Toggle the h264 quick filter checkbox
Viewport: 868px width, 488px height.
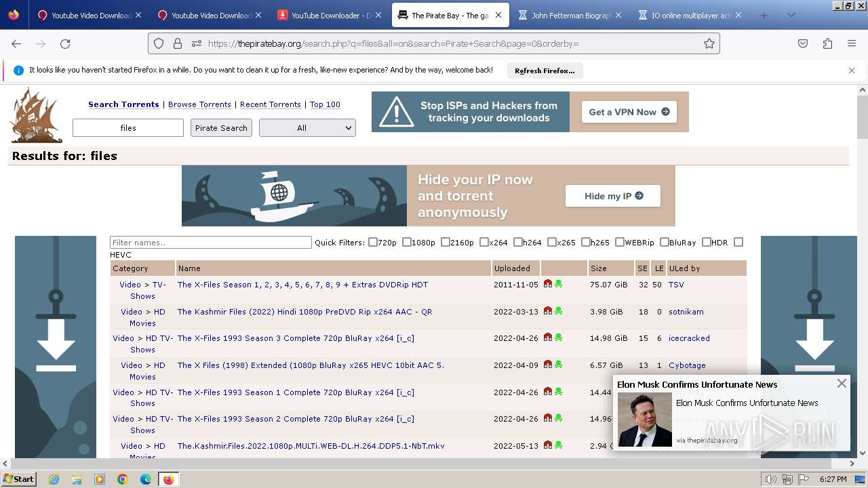pos(518,242)
